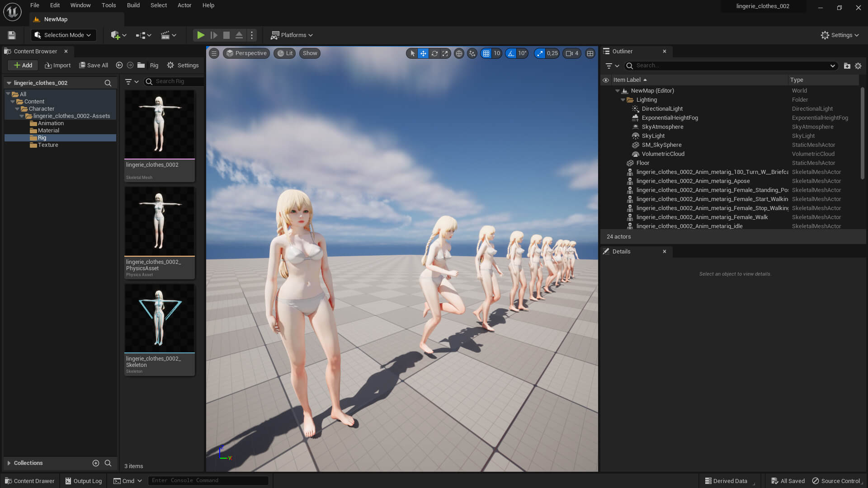Toggle rotation angle snapping
The image size is (868, 488).
pyautogui.click(x=511, y=53)
